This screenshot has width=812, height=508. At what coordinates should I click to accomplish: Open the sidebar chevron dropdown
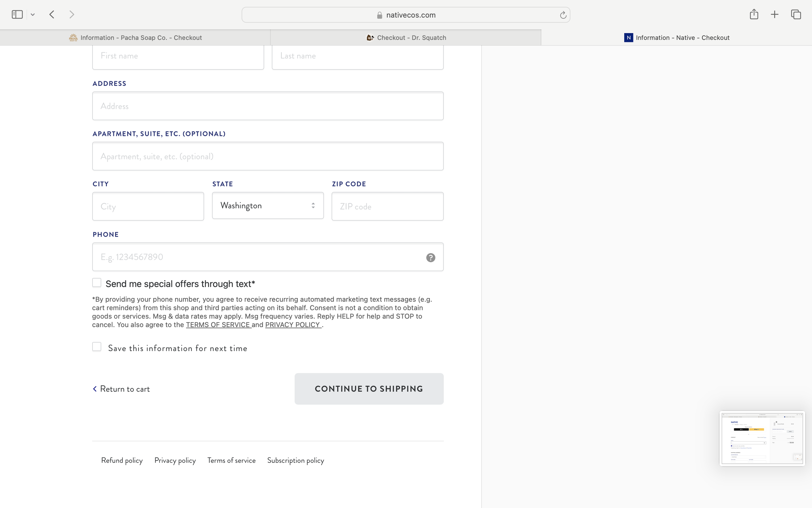(32, 14)
